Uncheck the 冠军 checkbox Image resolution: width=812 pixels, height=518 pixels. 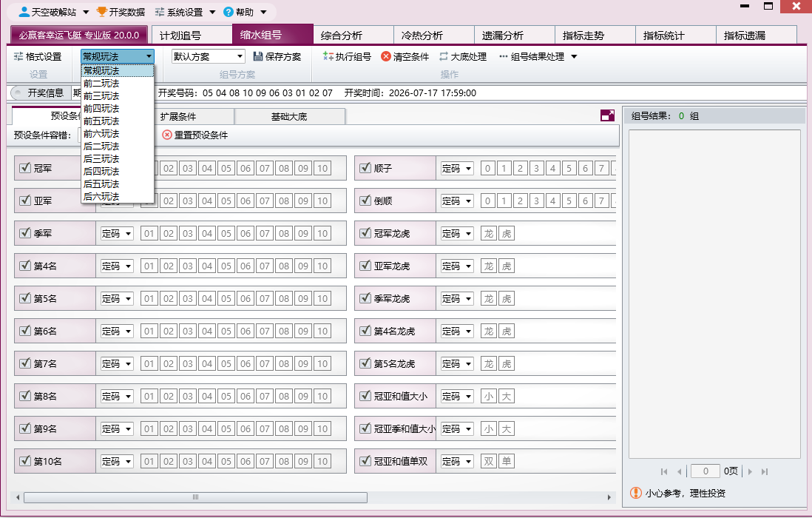25,168
